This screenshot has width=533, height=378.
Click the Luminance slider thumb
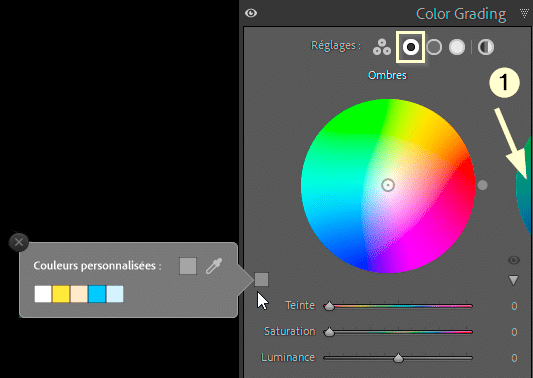tap(398, 358)
